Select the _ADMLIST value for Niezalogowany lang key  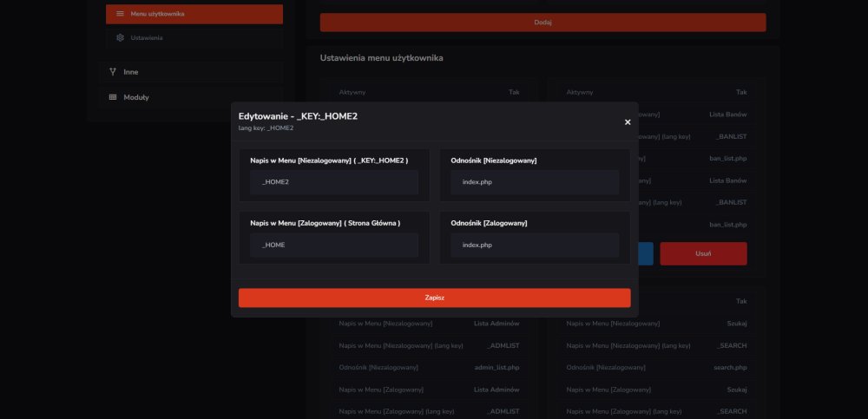[503, 345]
